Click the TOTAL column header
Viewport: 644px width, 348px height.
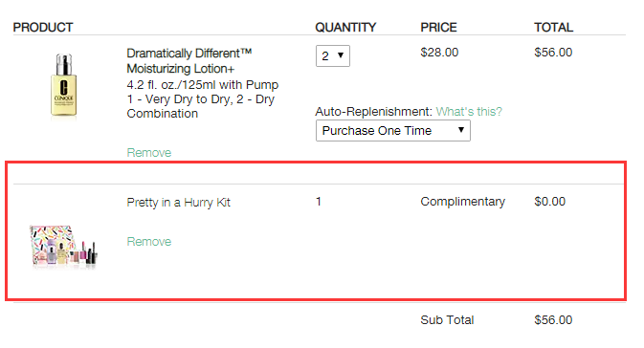point(553,27)
